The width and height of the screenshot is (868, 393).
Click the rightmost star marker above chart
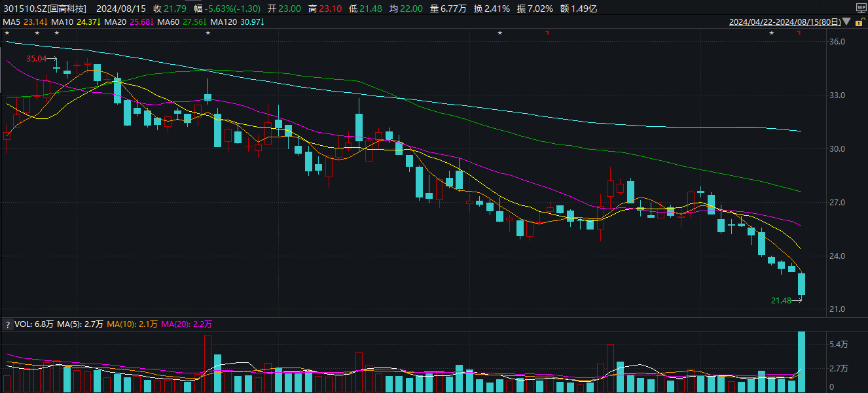(x=771, y=33)
